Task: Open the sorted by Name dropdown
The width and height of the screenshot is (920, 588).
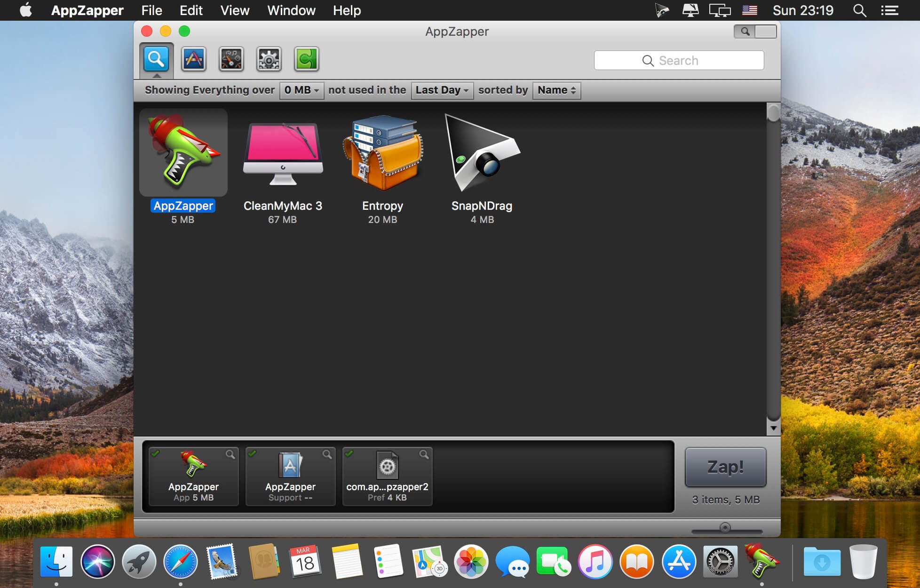Action: (556, 90)
